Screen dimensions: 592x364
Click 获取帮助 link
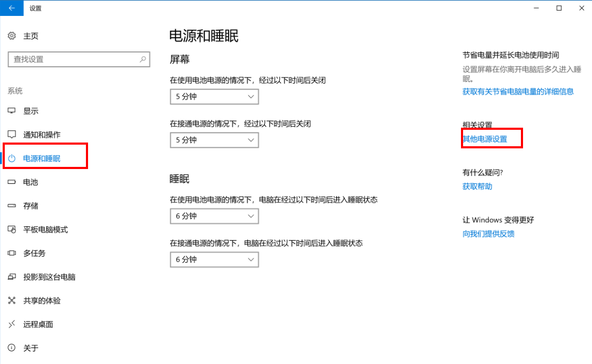477,187
